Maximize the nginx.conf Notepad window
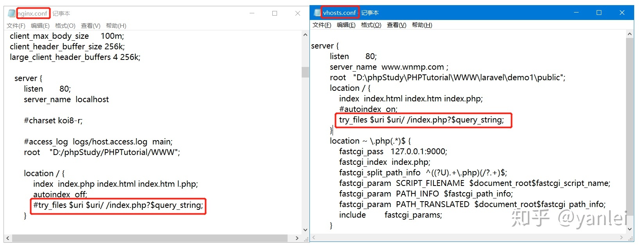 [275, 13]
